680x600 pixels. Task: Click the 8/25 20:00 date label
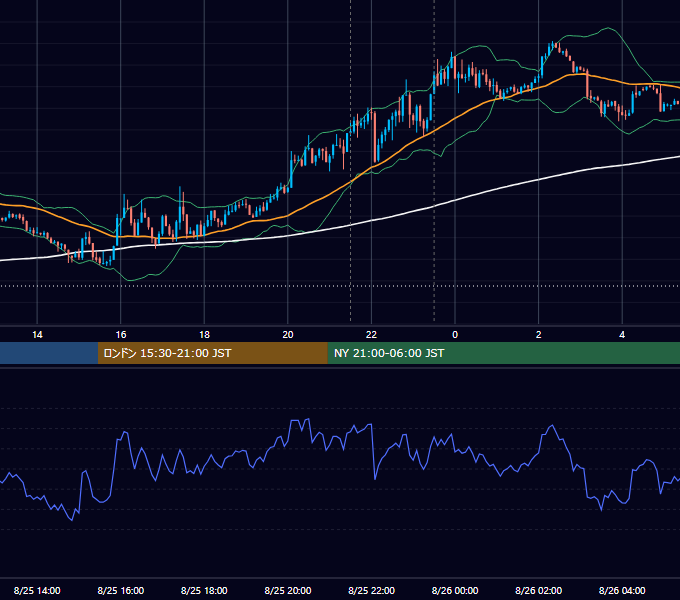(288, 590)
